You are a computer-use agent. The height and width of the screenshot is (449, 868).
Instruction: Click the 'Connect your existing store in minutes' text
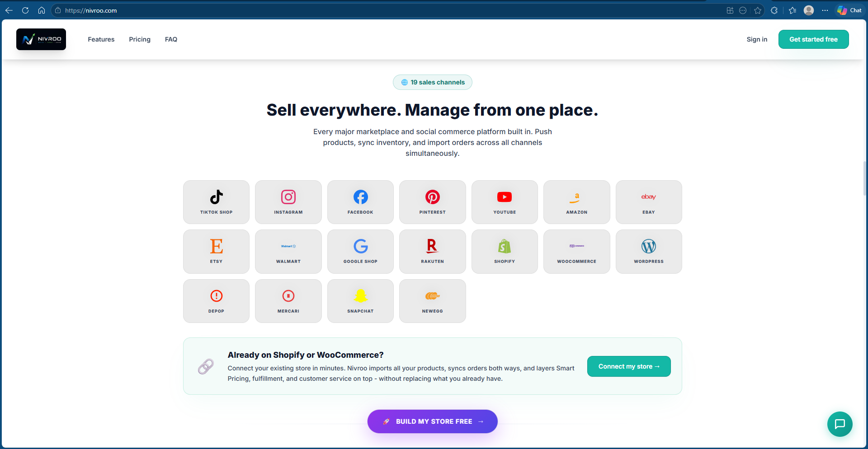tap(401, 374)
